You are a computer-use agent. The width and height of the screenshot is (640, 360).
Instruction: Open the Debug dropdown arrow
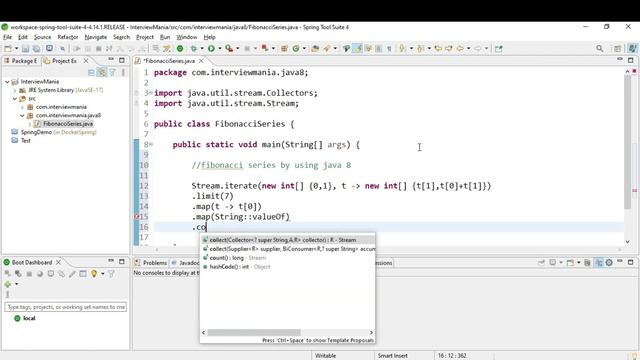pyautogui.click(x=202, y=49)
